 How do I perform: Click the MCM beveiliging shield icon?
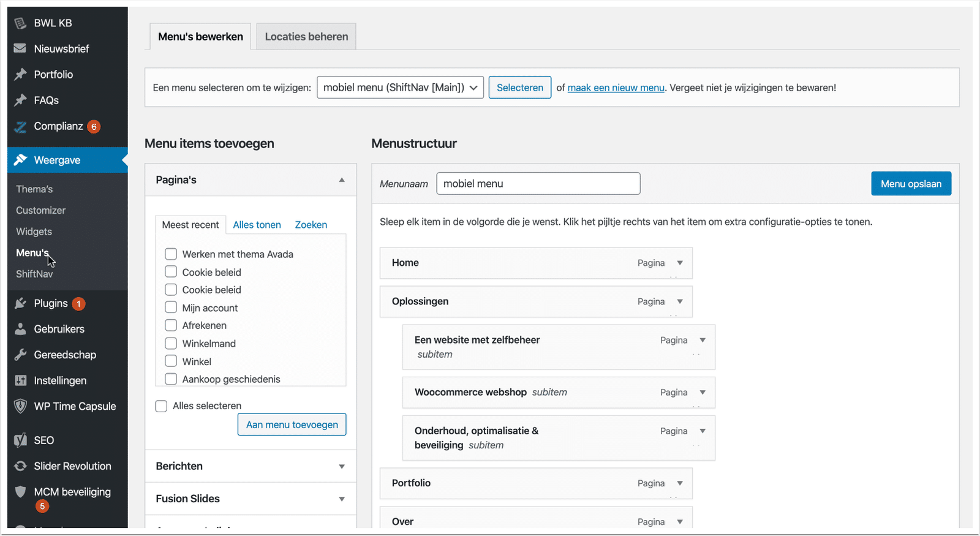coord(20,492)
